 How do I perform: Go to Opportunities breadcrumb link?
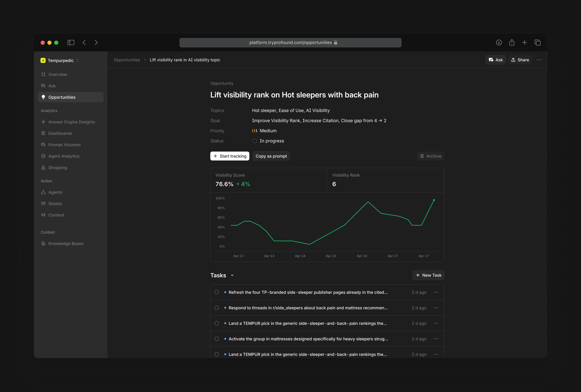point(127,60)
